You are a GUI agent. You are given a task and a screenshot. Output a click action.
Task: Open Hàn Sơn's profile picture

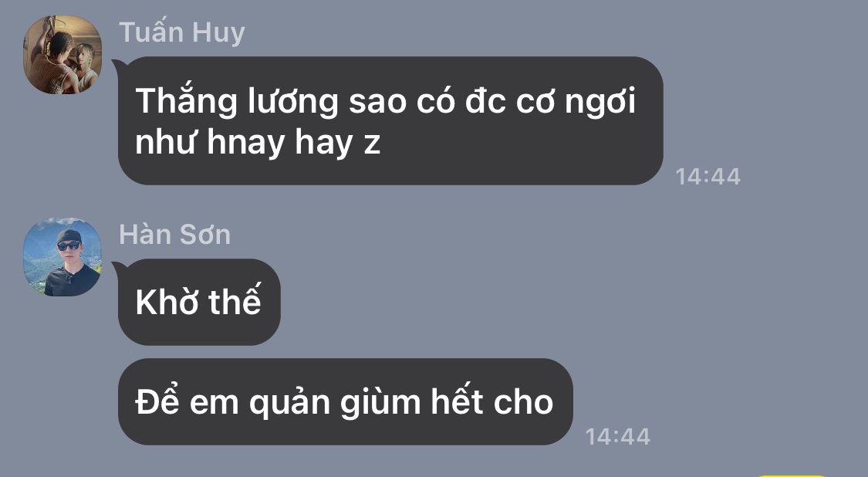pos(62,257)
